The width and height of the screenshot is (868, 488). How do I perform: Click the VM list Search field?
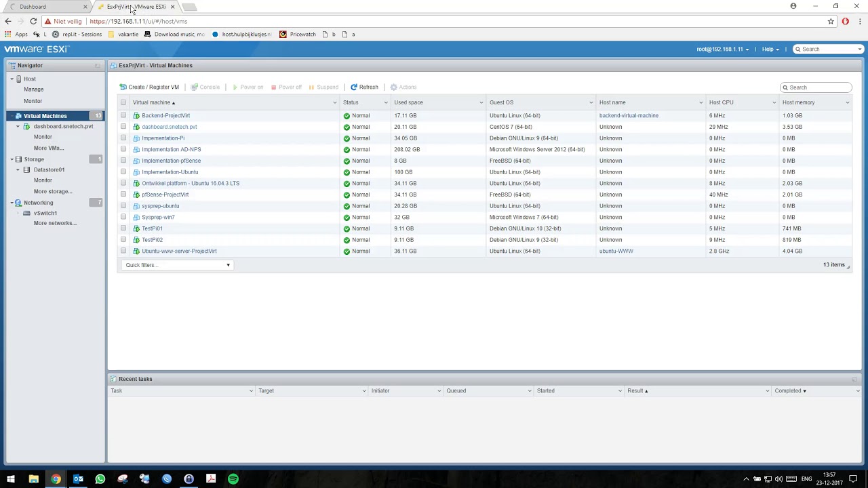point(816,87)
